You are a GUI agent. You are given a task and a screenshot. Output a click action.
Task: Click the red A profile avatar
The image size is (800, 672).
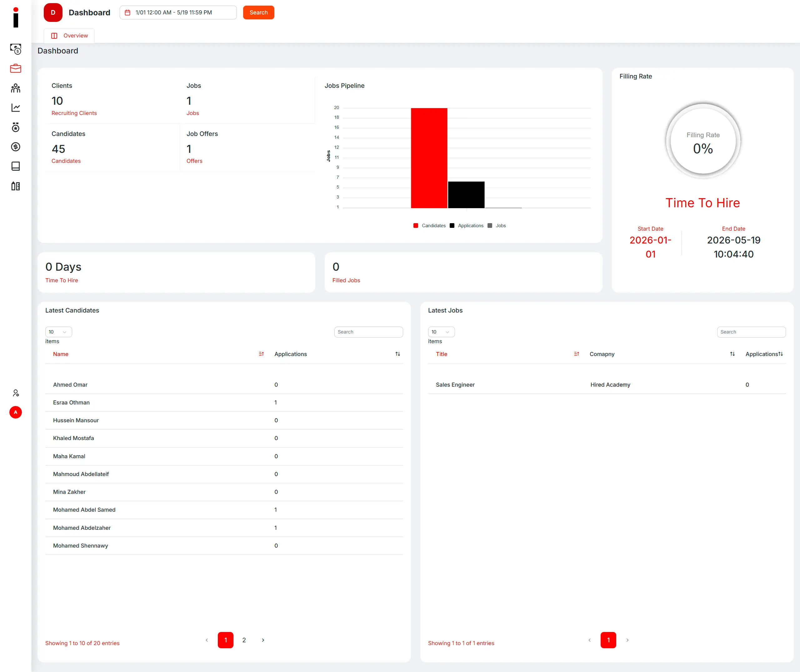[x=16, y=412]
